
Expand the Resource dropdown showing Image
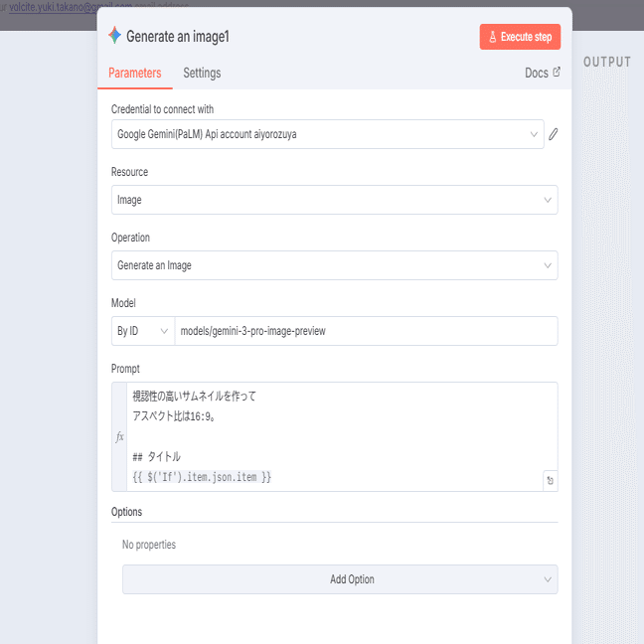tap(334, 200)
